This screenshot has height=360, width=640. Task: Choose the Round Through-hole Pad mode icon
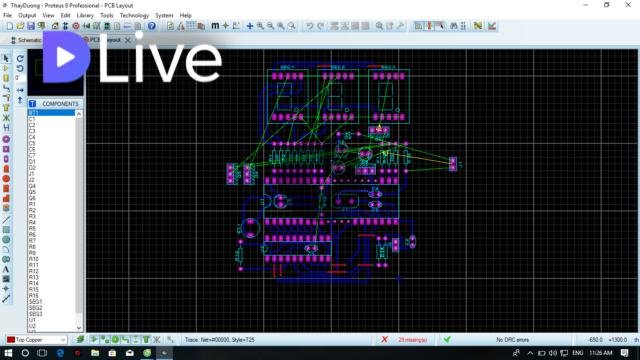[x=6, y=140]
